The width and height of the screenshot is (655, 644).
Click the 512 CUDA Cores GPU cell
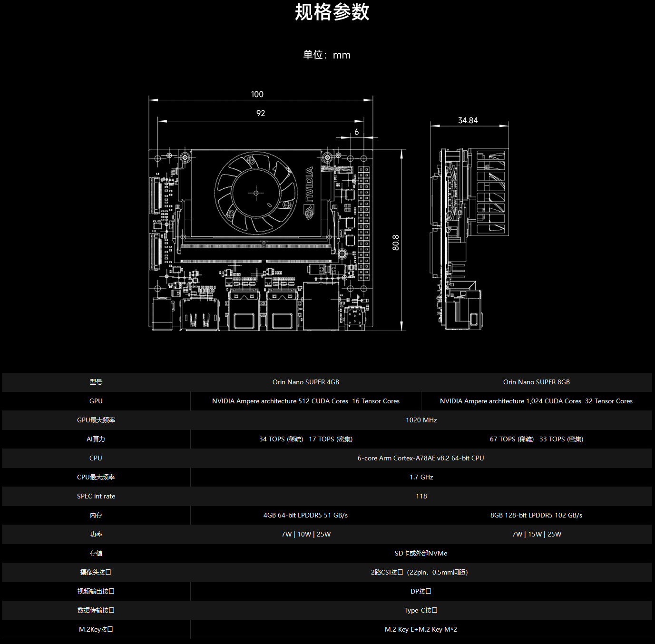point(306,401)
